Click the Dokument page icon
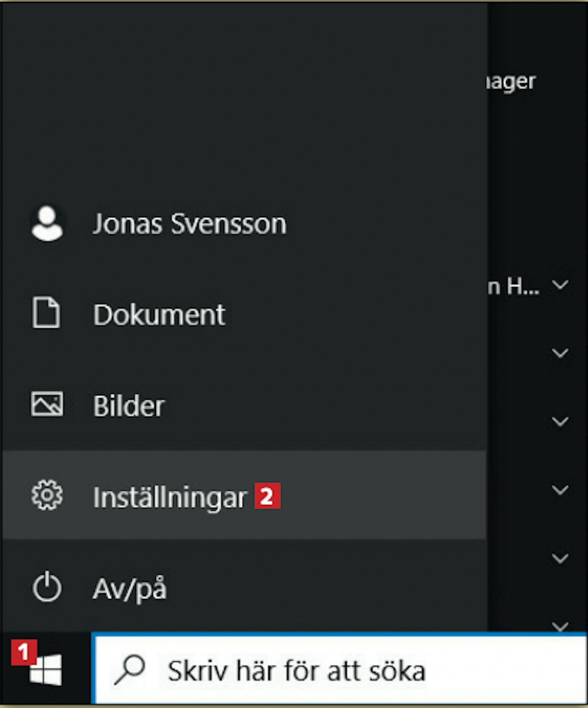 point(46,313)
